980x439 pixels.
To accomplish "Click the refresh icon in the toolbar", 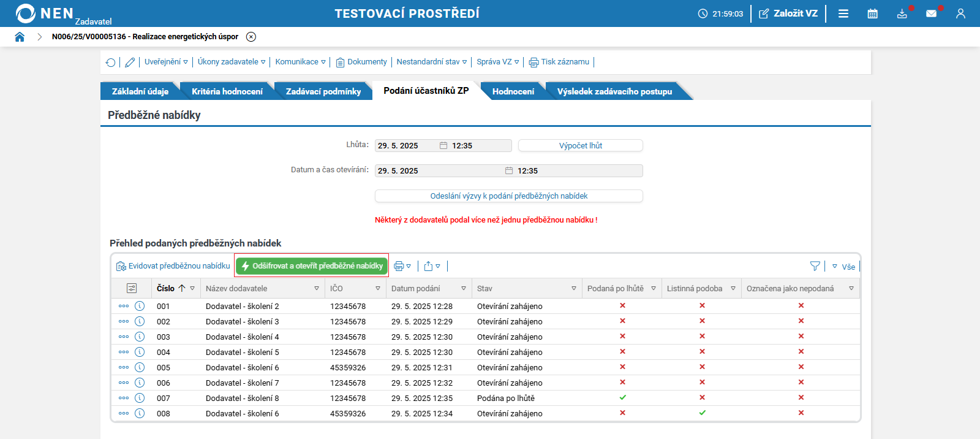I will tap(111, 62).
